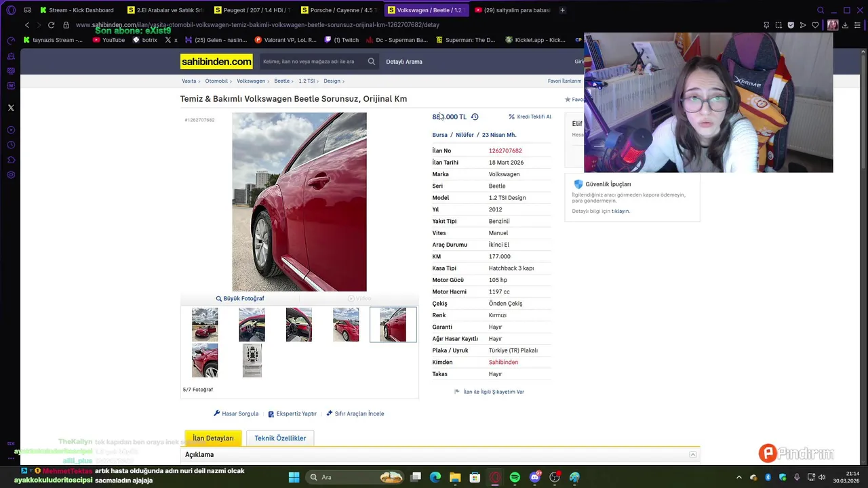Switch to saityalim para babası YouTube tab
The width and height of the screenshot is (868, 488).
click(x=512, y=10)
